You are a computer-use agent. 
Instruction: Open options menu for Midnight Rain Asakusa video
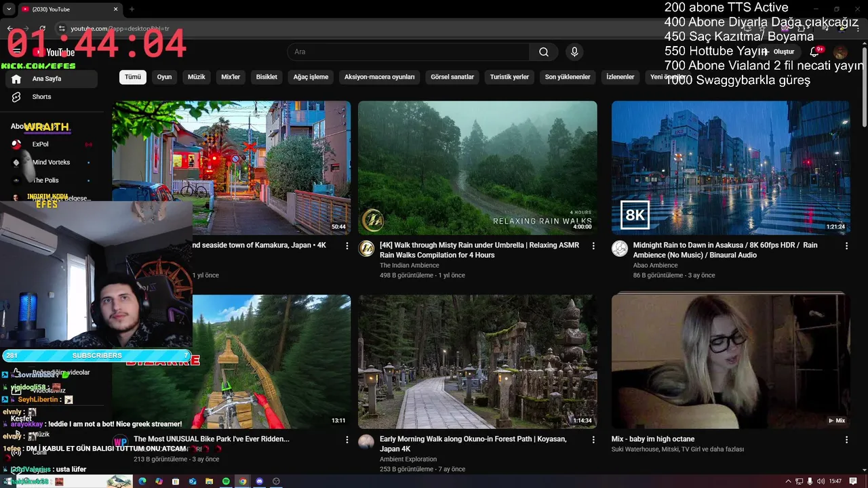click(x=846, y=246)
